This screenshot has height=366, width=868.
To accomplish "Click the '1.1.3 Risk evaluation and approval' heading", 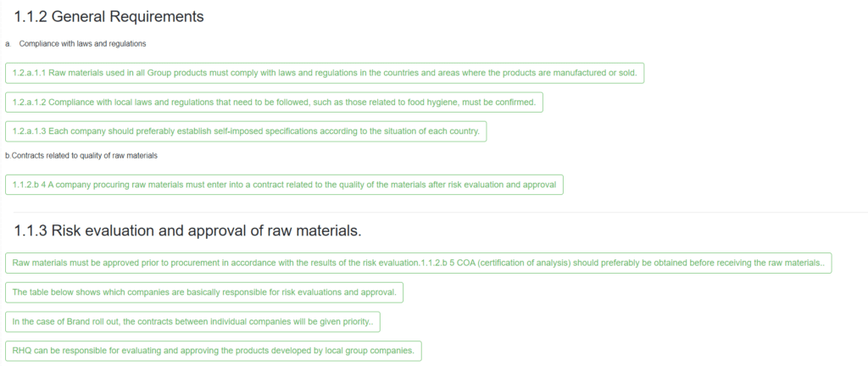I will tap(187, 230).
